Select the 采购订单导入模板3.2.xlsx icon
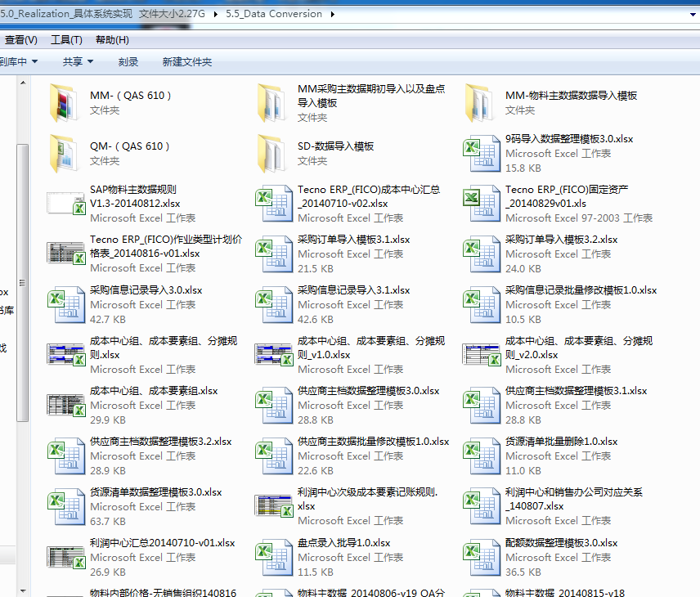This screenshot has width=700, height=597. [x=481, y=254]
